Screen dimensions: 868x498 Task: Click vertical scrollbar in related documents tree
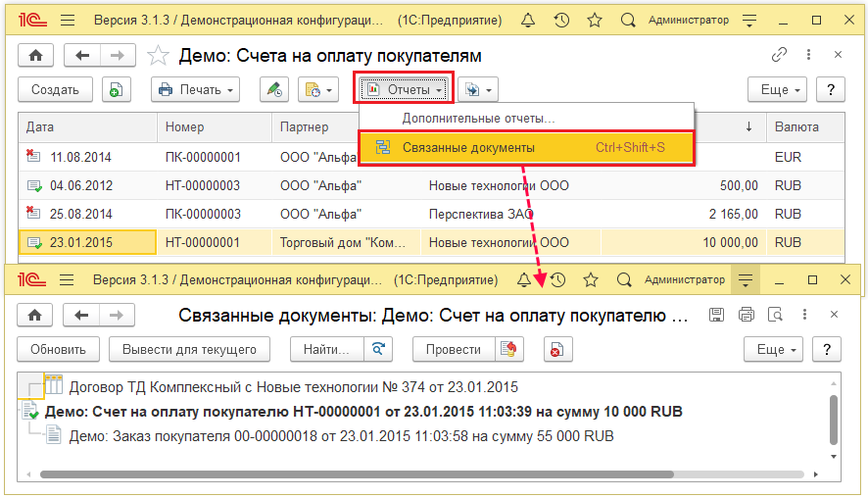point(834,420)
